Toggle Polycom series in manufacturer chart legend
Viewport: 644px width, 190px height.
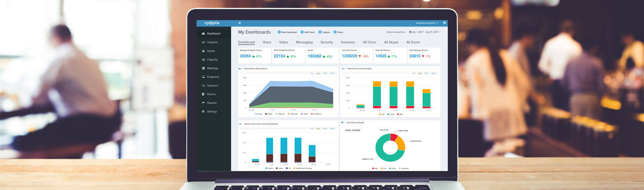click(x=281, y=114)
